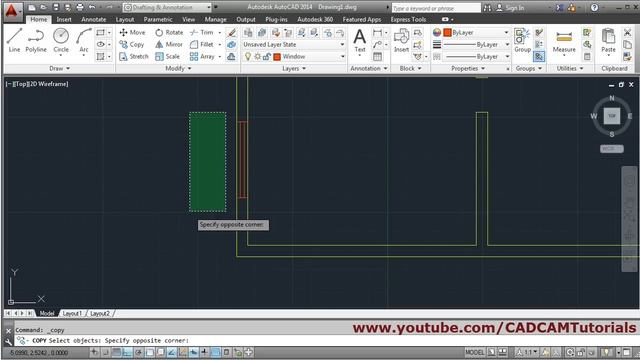Click the Stretch tool
Screen dimensions: 640x360
pyautogui.click(x=134, y=56)
